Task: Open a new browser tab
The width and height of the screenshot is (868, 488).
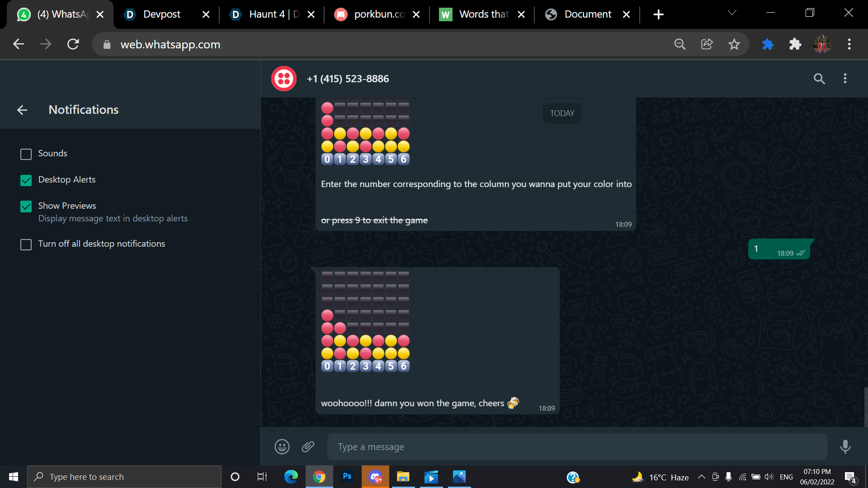Action: click(x=658, y=14)
